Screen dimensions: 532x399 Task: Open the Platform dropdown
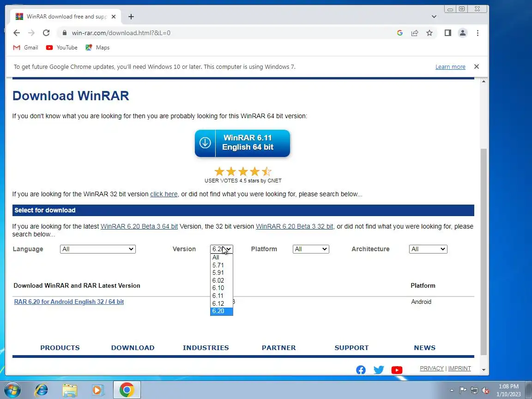pyautogui.click(x=311, y=249)
